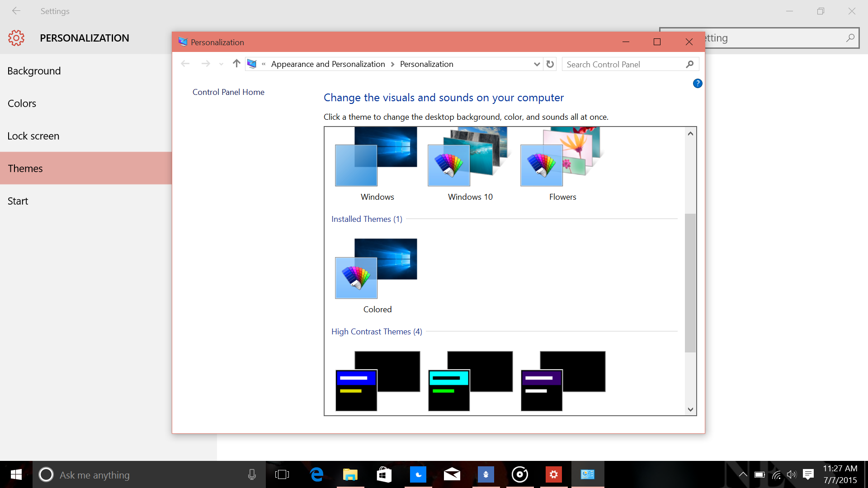Screen dimensions: 868x488
Task: Apply the Windows 10 theme
Action: [x=469, y=157]
